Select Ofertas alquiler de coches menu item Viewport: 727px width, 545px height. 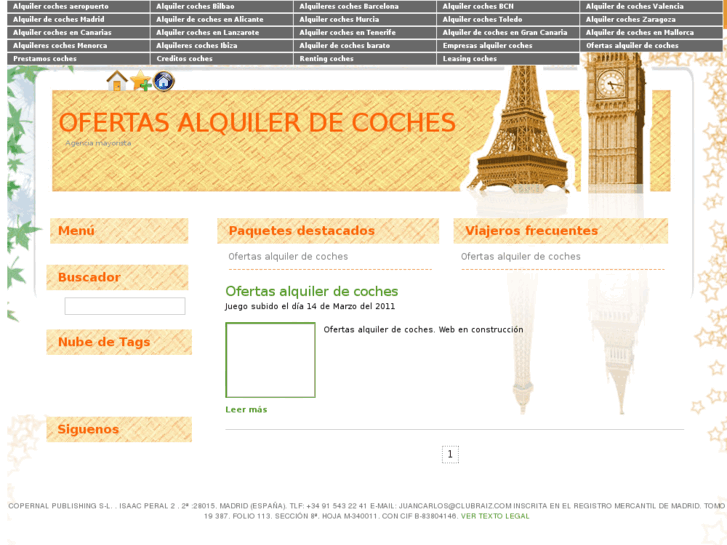651,45
